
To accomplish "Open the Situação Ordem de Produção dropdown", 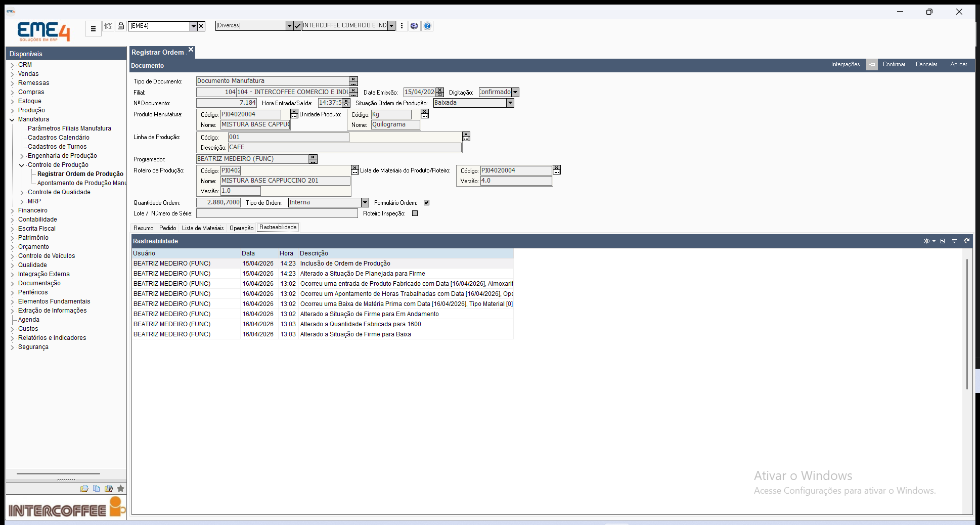I will tap(510, 103).
